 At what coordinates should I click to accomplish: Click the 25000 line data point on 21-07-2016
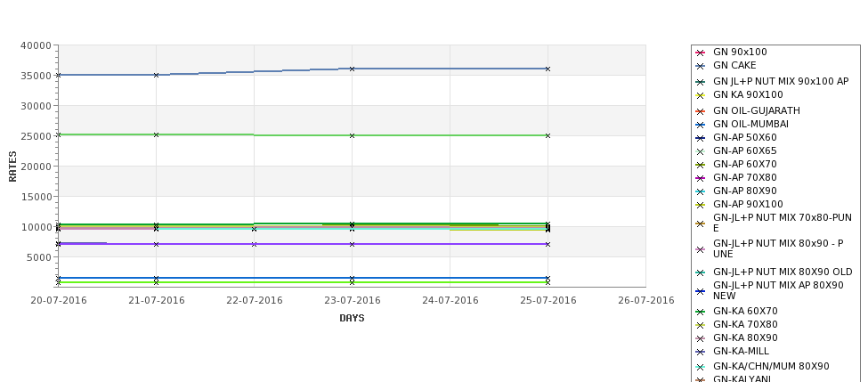[x=156, y=135]
